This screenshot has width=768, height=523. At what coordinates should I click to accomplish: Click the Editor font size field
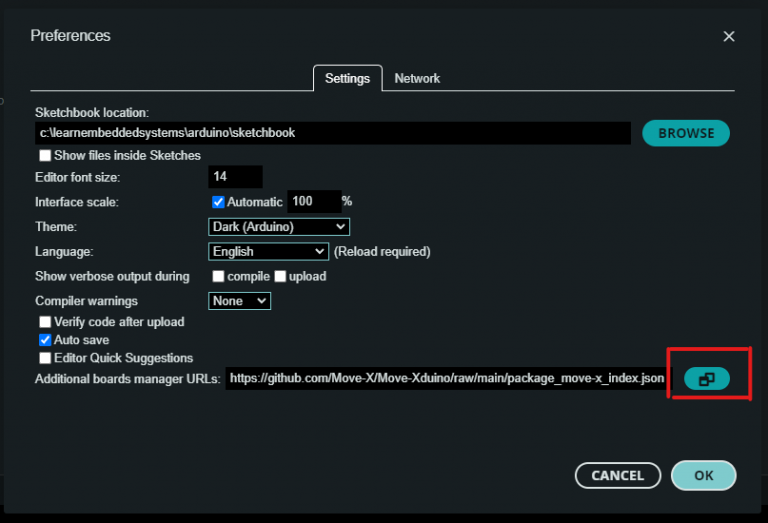[235, 177]
